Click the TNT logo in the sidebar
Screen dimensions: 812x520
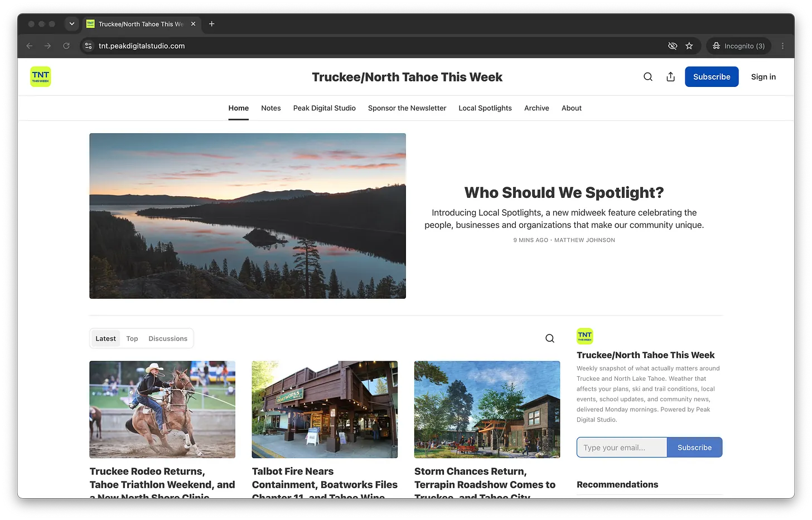click(x=585, y=336)
